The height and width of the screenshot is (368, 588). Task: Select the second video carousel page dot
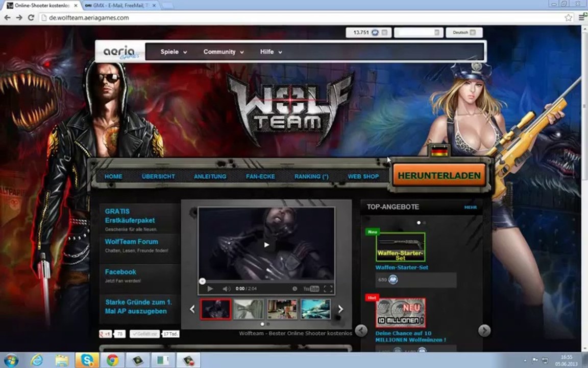[x=268, y=324]
